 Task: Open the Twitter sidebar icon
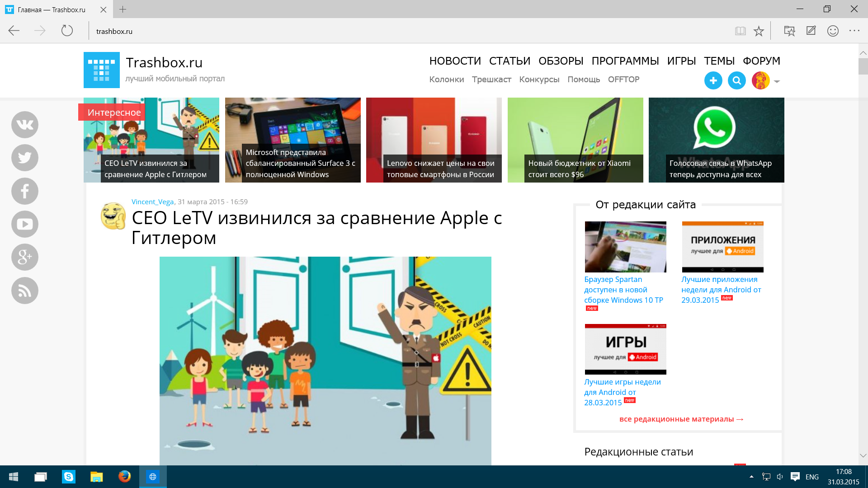25,158
